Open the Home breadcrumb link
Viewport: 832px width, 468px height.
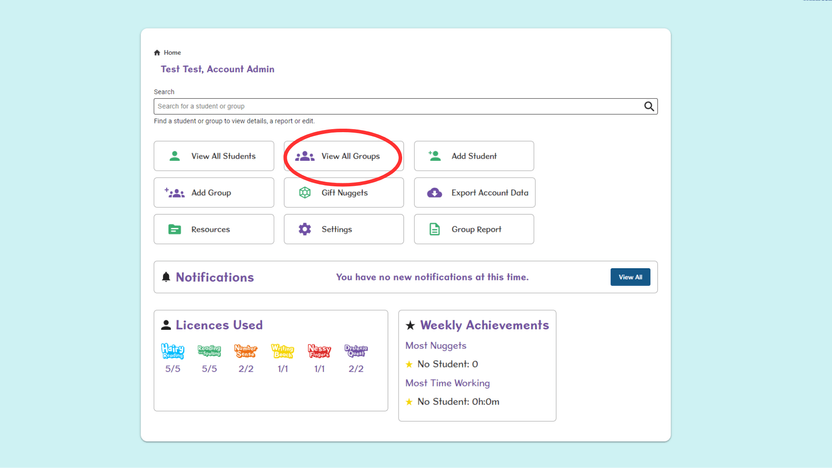[172, 53]
